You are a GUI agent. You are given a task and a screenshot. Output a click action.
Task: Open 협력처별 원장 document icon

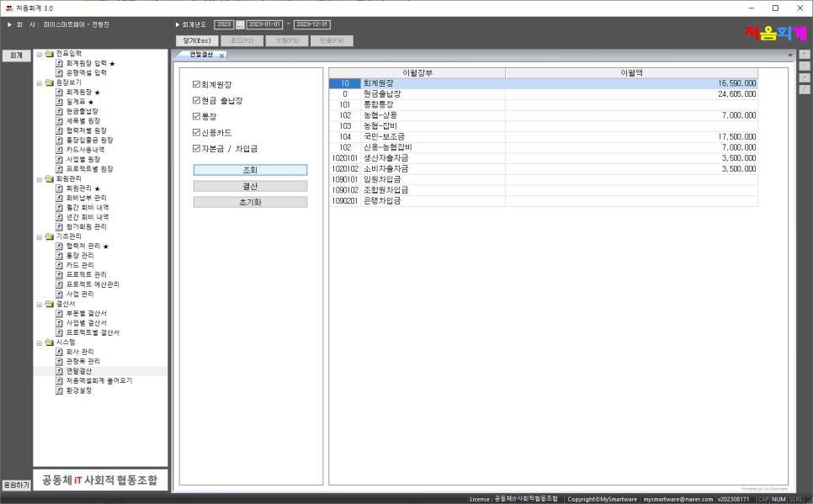tap(59, 130)
